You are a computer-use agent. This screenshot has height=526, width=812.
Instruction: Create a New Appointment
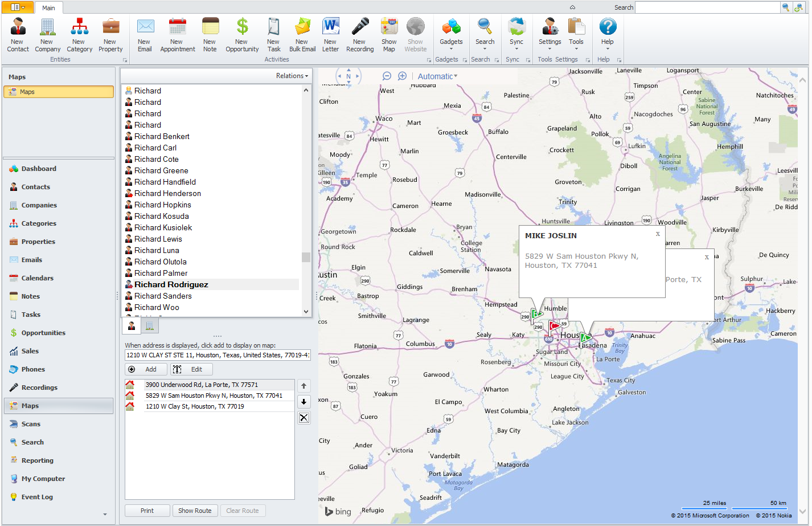[178, 35]
